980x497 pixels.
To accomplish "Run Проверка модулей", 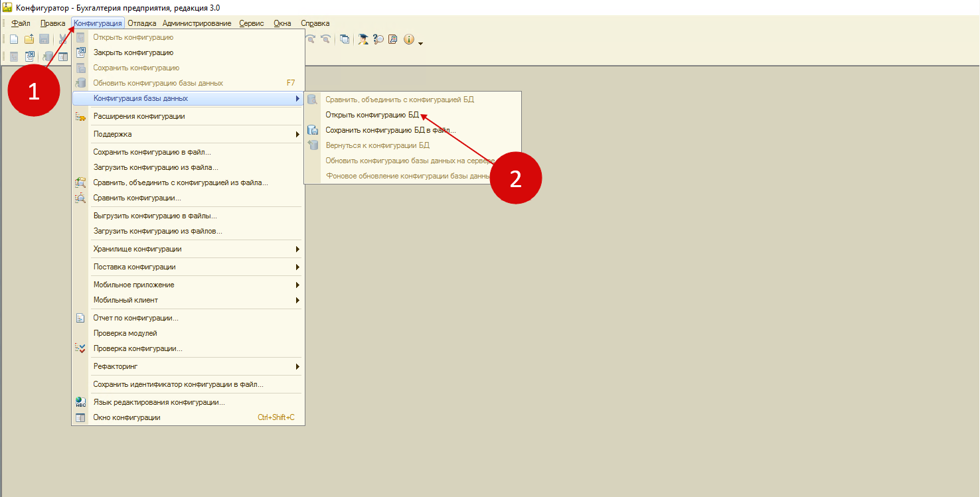I will pos(189,333).
